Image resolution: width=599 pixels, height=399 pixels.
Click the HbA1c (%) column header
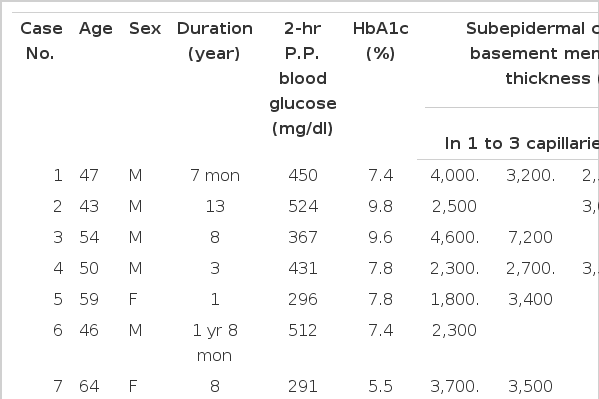pyautogui.click(x=380, y=41)
